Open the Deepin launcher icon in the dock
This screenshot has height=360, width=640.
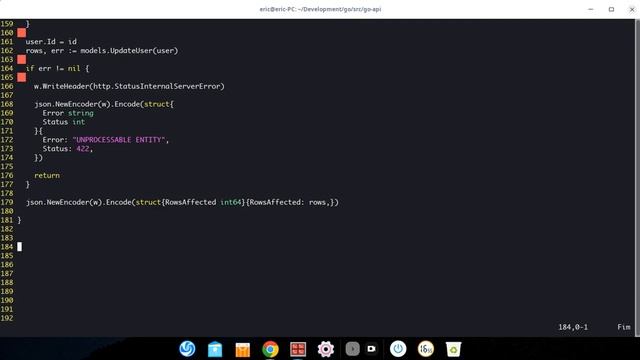click(187, 349)
